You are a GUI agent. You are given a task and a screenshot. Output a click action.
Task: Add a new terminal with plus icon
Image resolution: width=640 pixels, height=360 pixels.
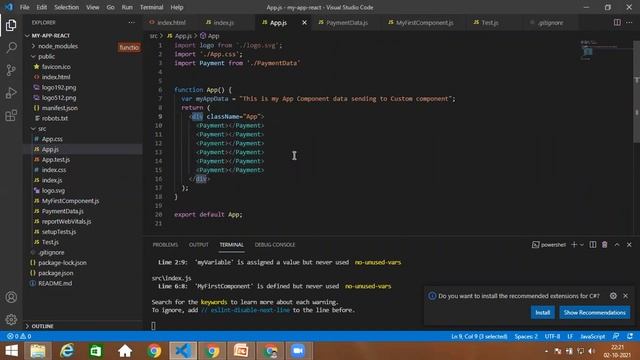(x=574, y=244)
